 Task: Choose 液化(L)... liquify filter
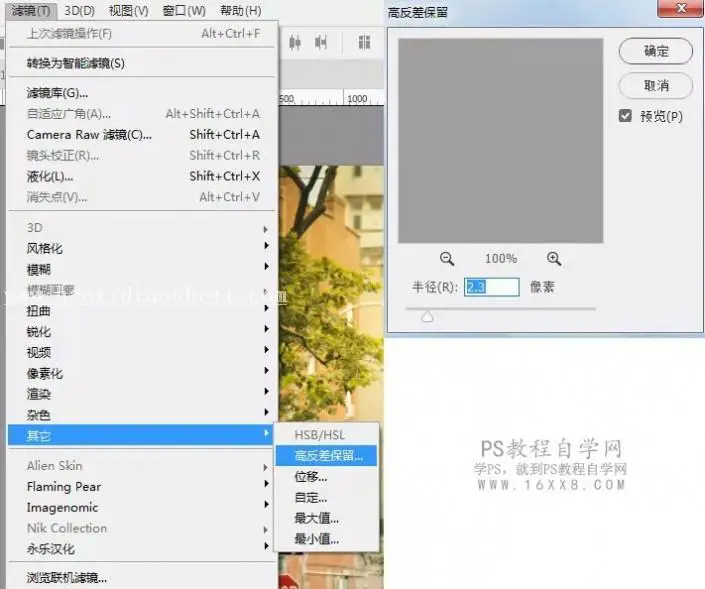[142, 176]
